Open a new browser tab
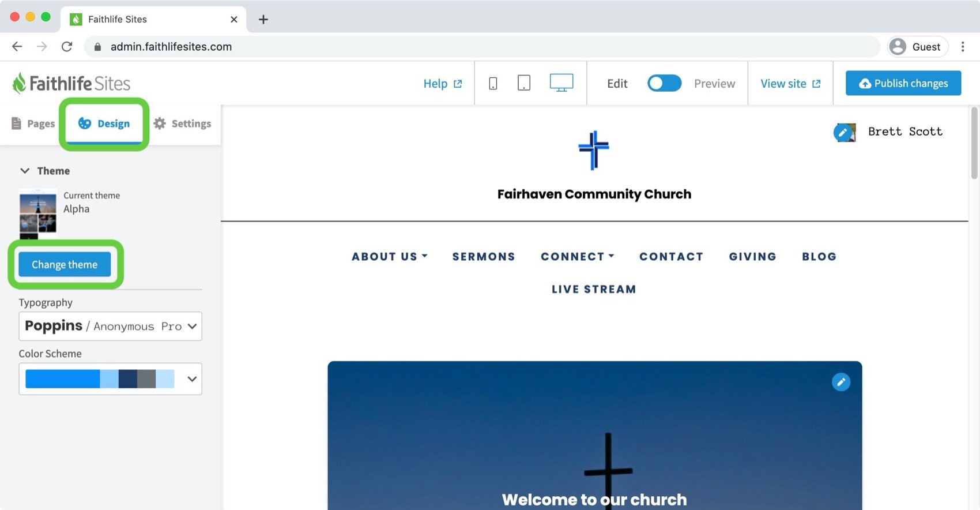The width and height of the screenshot is (980, 510). coord(263,20)
